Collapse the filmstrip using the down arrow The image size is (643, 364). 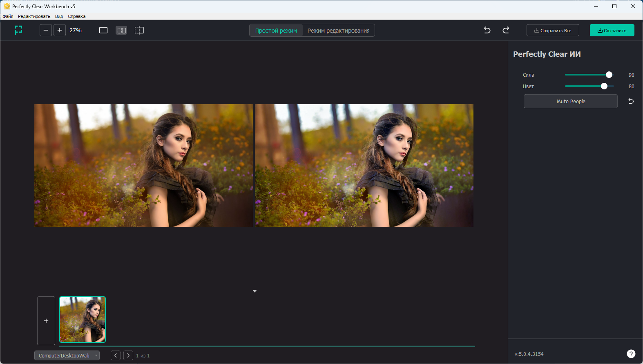(x=255, y=291)
